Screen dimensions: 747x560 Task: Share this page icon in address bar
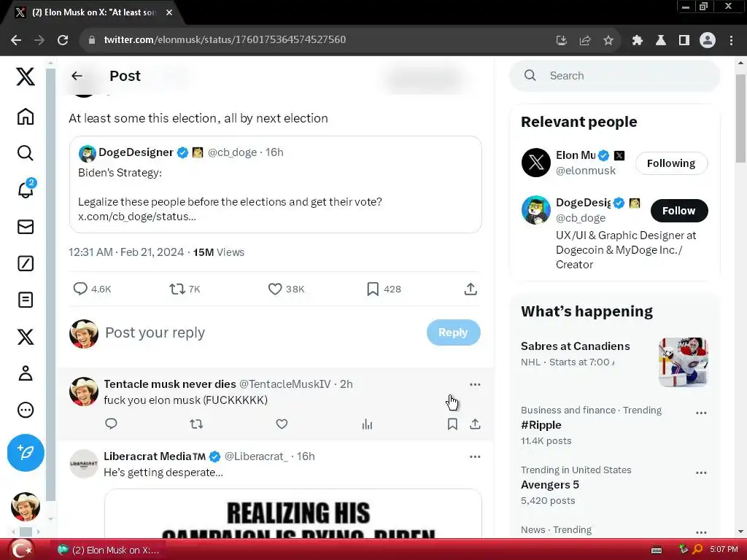coord(585,41)
